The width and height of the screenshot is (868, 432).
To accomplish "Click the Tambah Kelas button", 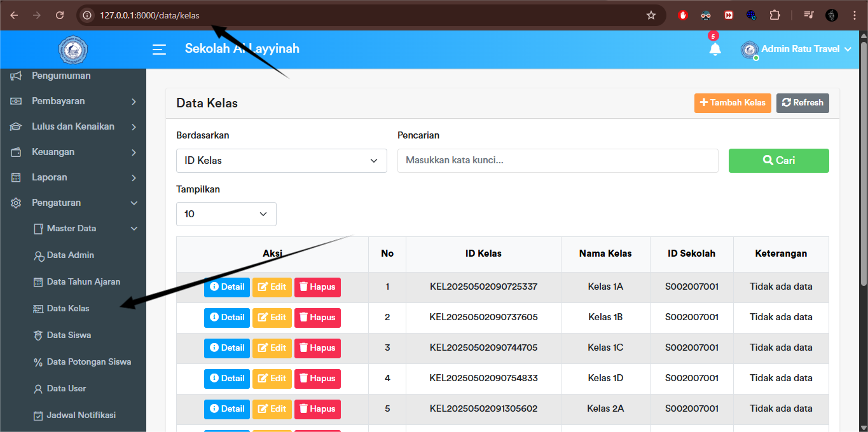I will (732, 103).
